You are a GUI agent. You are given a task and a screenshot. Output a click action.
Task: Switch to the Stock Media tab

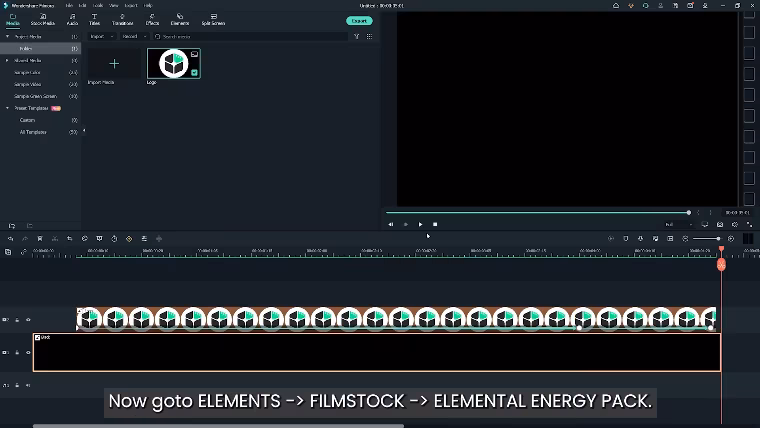click(x=43, y=19)
